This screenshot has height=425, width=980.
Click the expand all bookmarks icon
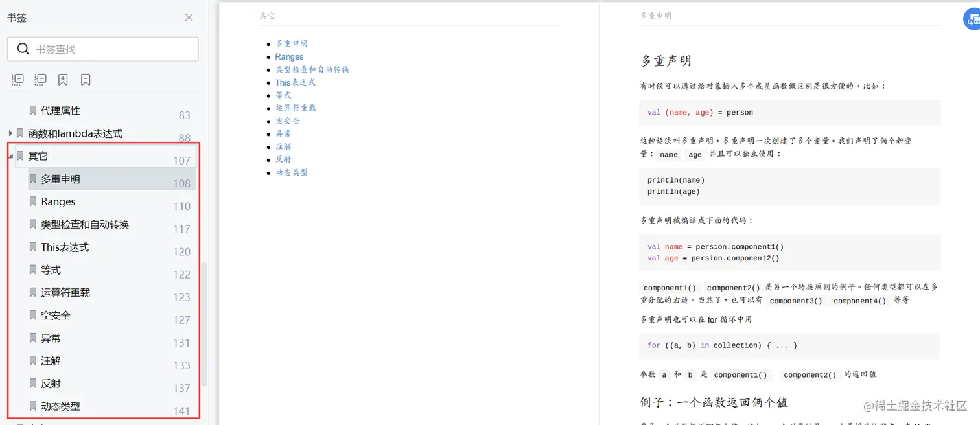coord(17,79)
